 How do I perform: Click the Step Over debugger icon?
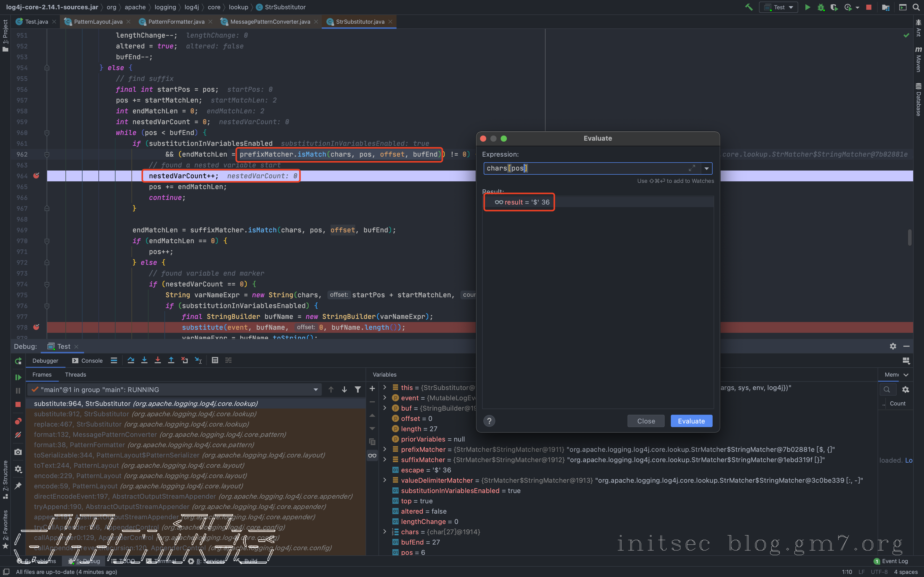pyautogui.click(x=131, y=360)
